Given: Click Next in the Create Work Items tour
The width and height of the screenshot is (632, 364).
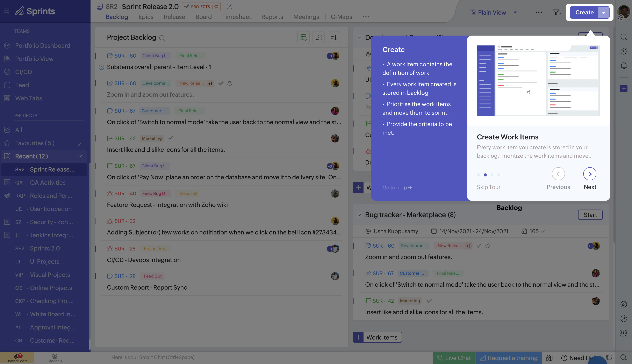Looking at the screenshot, I should (590, 174).
